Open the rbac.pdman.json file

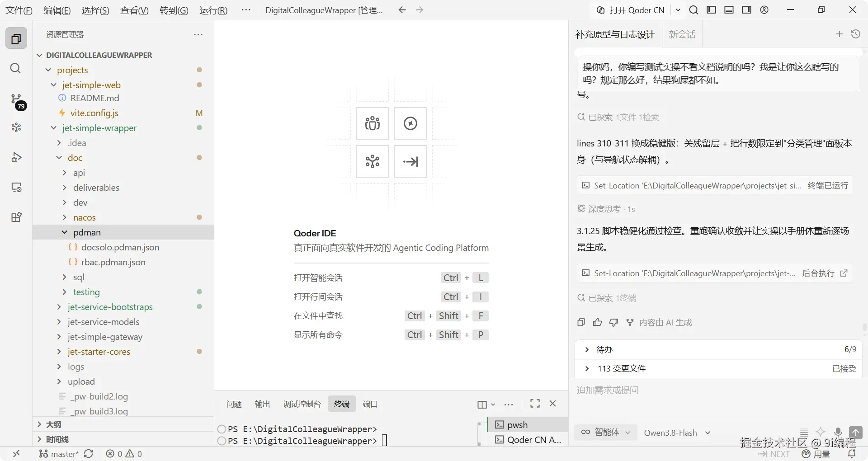point(113,262)
